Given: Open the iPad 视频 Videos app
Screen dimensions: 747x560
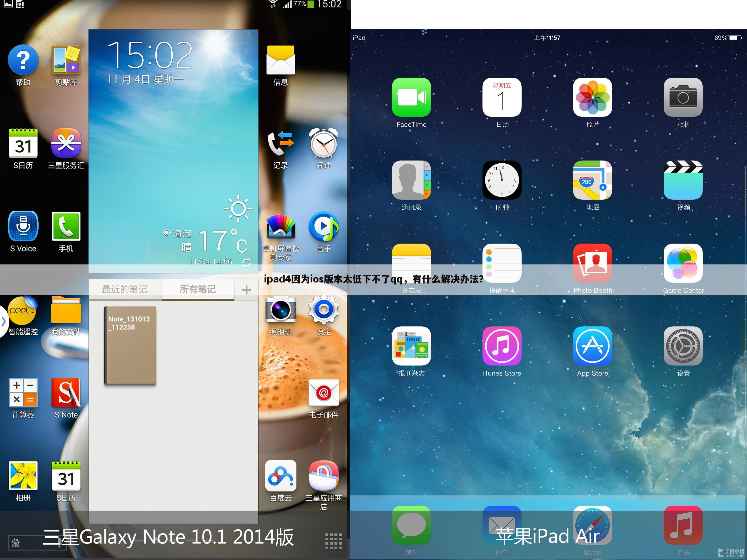Looking at the screenshot, I should tap(683, 180).
